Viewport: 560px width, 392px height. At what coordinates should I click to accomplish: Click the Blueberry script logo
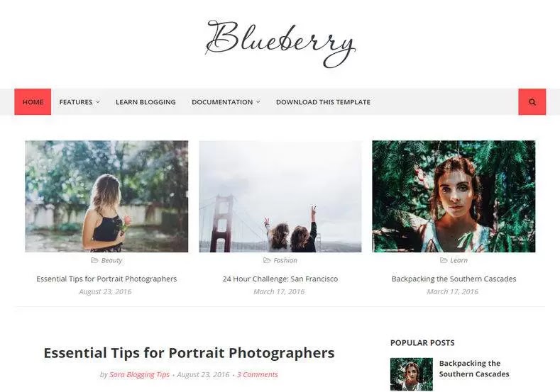coord(280,43)
